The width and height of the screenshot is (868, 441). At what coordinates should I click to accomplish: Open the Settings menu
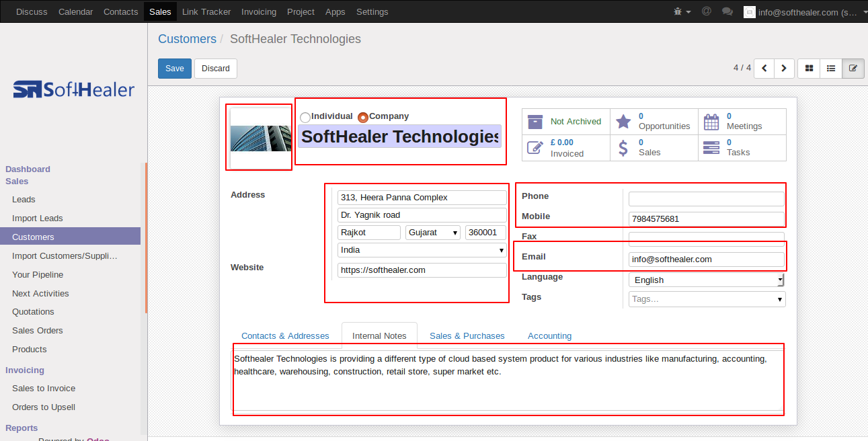(372, 11)
